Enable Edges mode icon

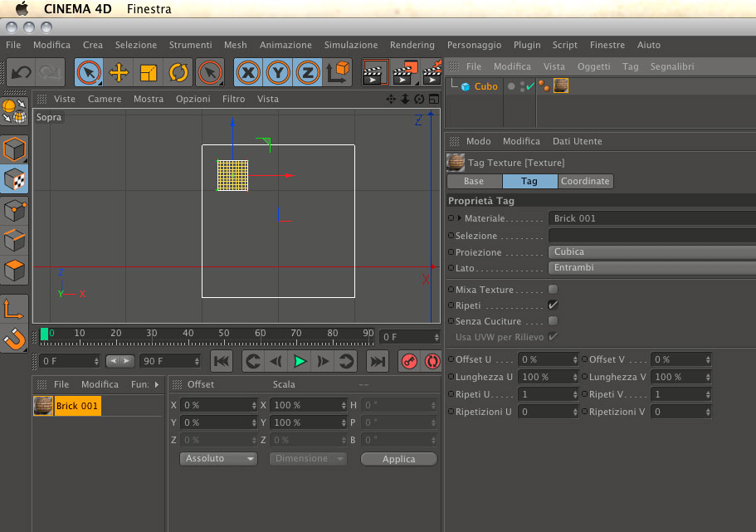[x=14, y=240]
